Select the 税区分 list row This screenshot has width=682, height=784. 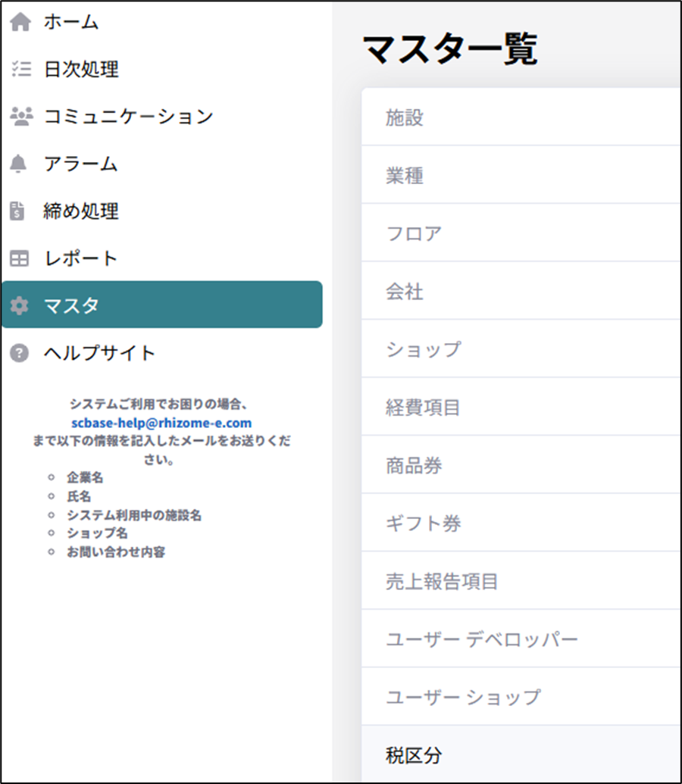414,754
